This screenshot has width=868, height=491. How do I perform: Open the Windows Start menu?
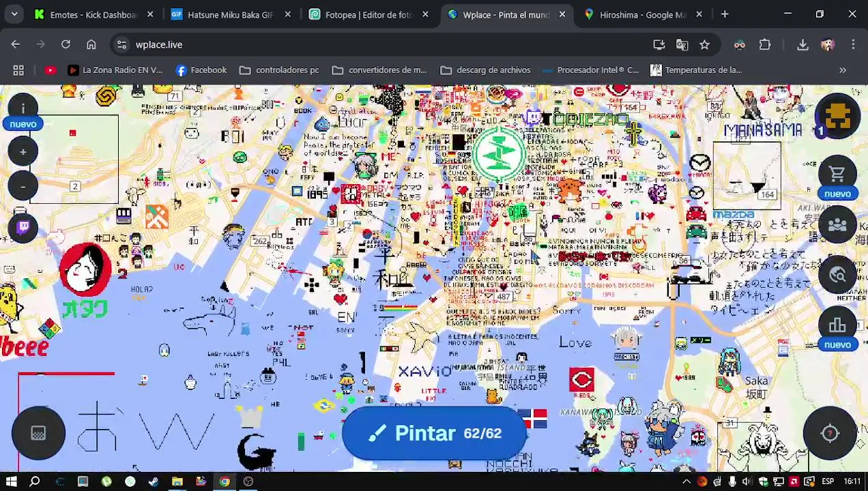point(12,481)
